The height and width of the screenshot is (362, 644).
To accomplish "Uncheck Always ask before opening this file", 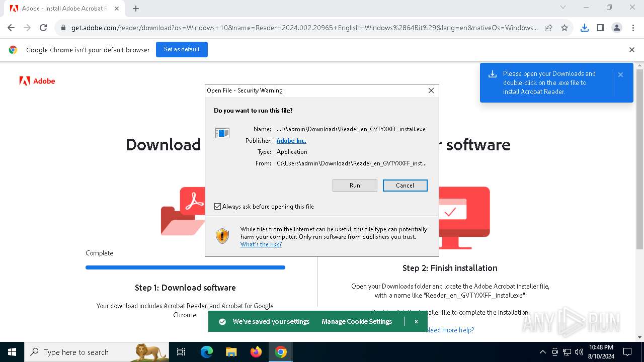I will (x=217, y=207).
